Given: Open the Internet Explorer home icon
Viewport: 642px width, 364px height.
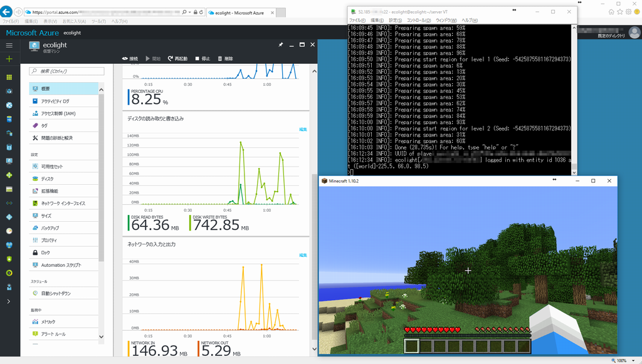Looking at the screenshot, I should pos(611,12).
